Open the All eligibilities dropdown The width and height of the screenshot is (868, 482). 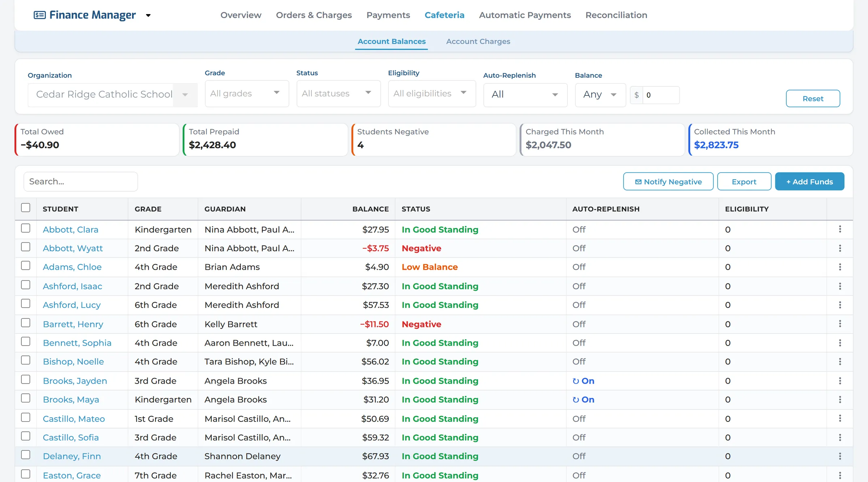[x=432, y=94]
